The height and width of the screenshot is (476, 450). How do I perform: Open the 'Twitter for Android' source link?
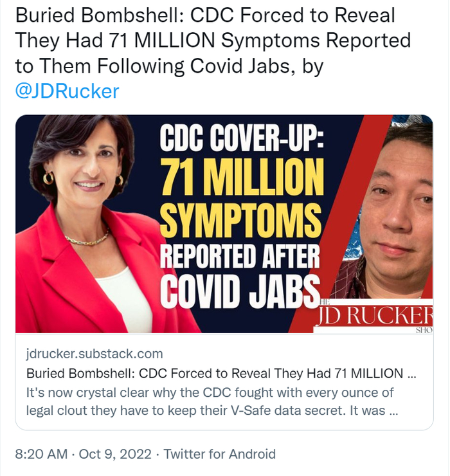(220, 454)
